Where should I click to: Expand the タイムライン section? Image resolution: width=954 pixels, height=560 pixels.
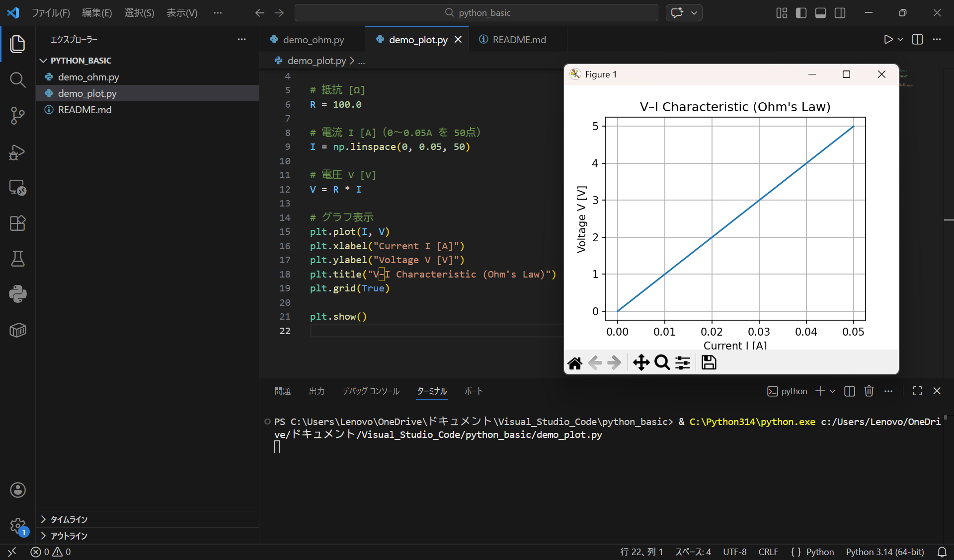pos(69,519)
